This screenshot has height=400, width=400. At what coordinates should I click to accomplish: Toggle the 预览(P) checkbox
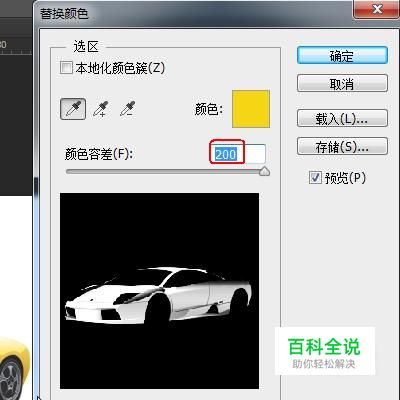coord(315,178)
